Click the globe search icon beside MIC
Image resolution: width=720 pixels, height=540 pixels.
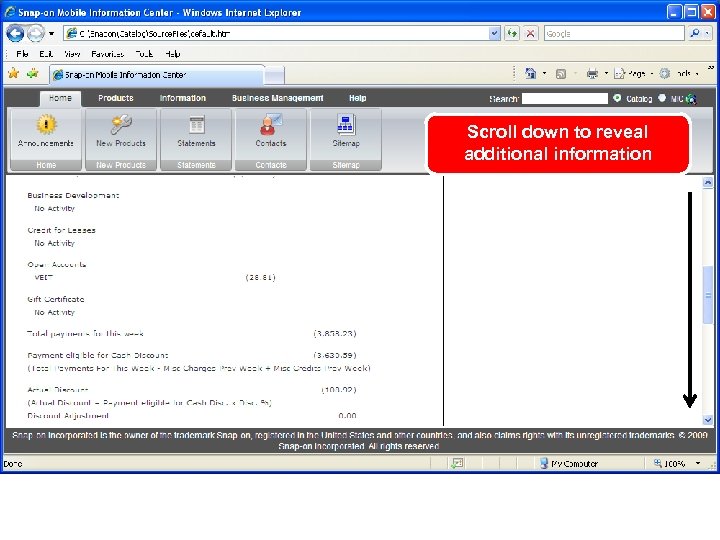coord(691,99)
